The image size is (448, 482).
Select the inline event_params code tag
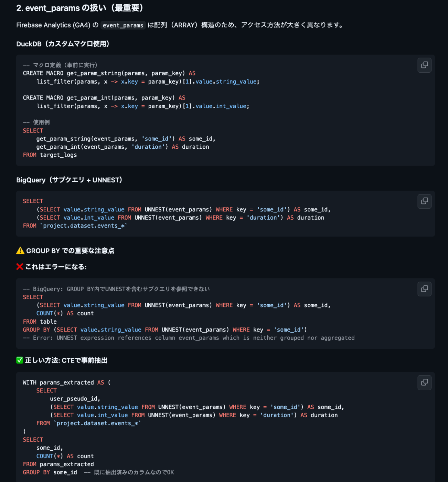(123, 25)
